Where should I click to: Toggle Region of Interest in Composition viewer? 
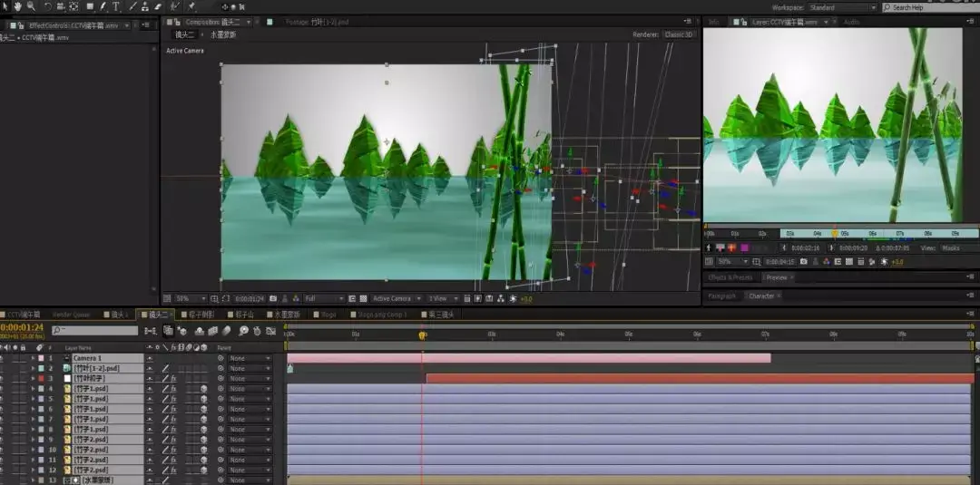352,298
